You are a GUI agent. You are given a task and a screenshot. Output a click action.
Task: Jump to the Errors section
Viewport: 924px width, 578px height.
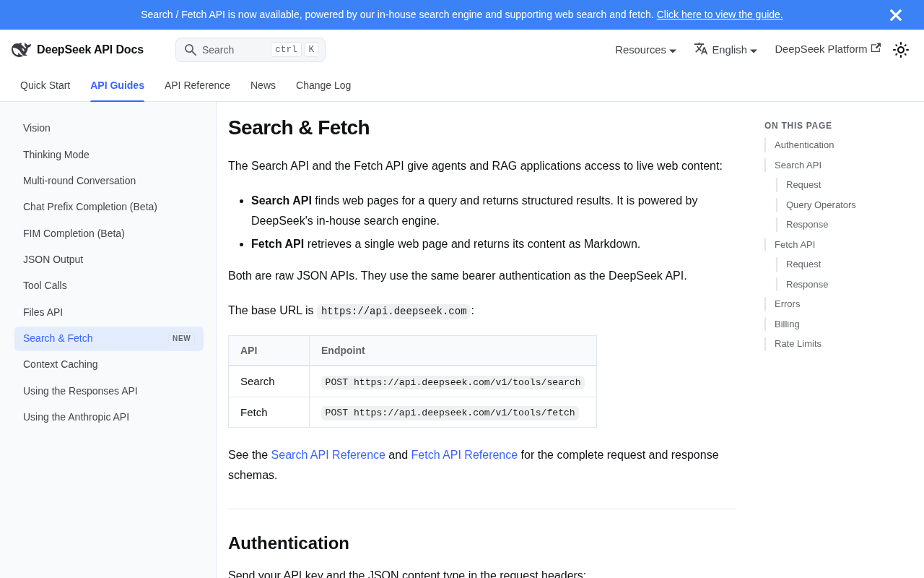787,304
